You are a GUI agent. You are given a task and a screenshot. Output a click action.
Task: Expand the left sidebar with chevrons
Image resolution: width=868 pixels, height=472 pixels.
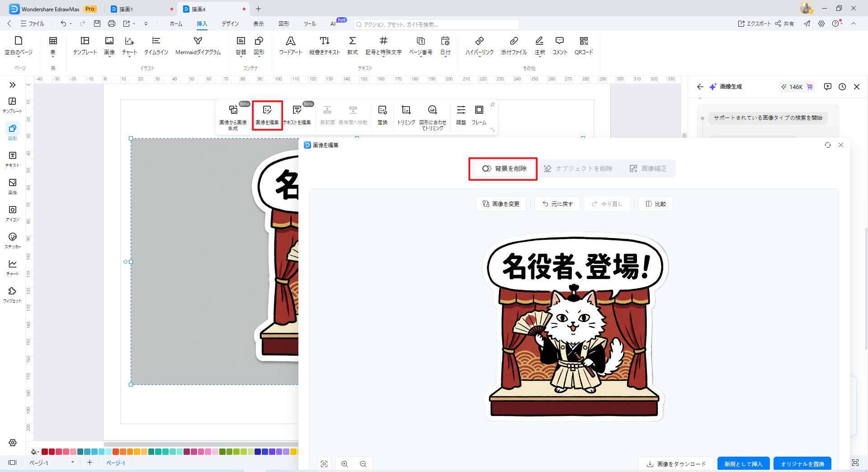coord(12,85)
